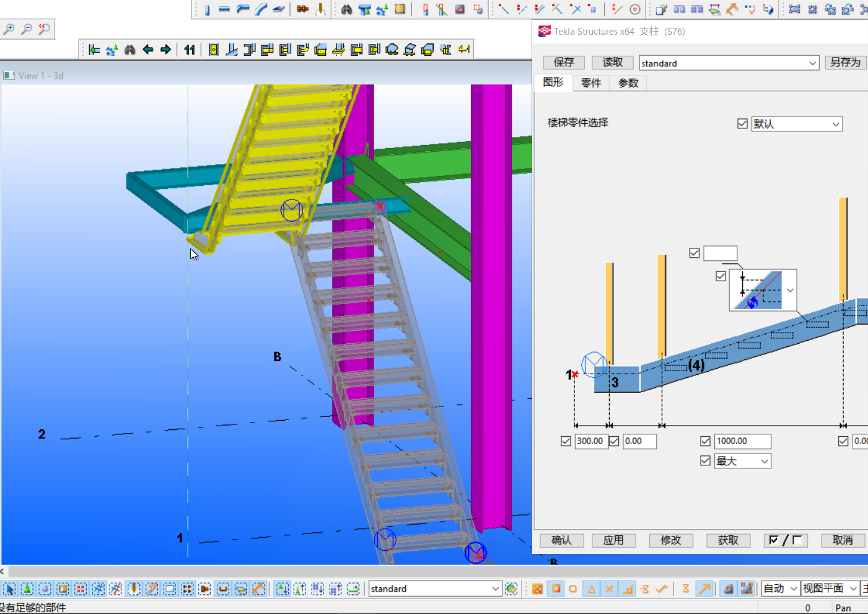Screen dimensions: 868x614
Task: Click the 修改 button
Action: click(x=670, y=540)
